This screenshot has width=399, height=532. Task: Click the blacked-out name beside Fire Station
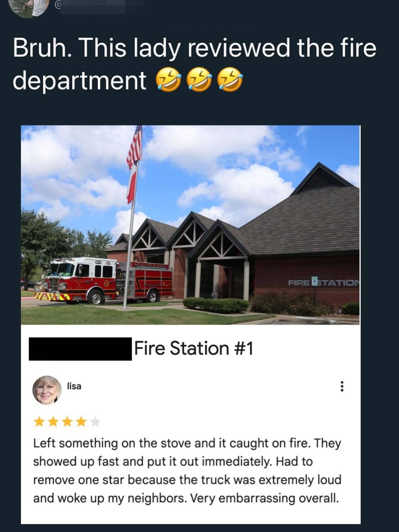80,349
